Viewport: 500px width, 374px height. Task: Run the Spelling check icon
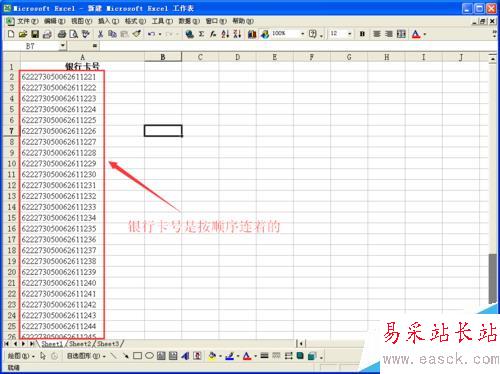(x=86, y=34)
